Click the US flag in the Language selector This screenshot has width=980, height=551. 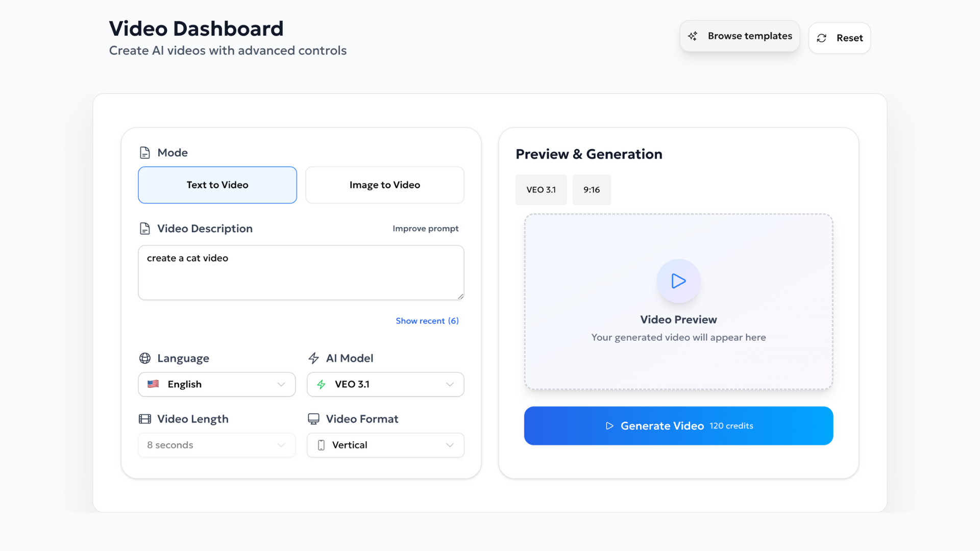pyautogui.click(x=153, y=384)
